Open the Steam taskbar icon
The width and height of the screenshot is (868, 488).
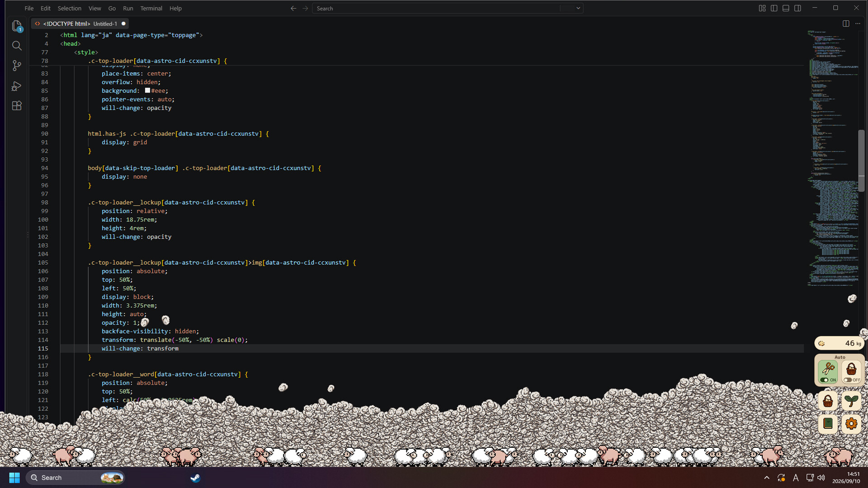(195, 478)
